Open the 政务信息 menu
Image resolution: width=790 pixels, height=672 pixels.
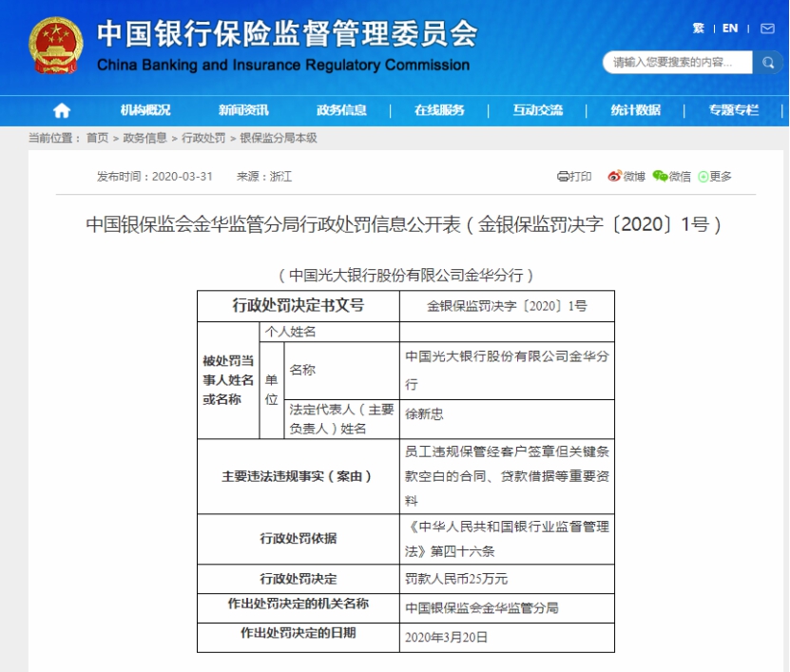(x=341, y=110)
